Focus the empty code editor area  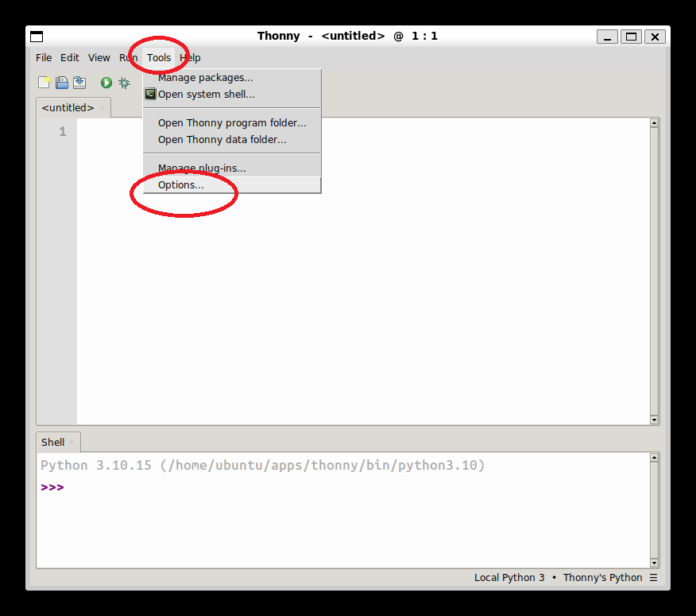pyautogui.click(x=362, y=271)
